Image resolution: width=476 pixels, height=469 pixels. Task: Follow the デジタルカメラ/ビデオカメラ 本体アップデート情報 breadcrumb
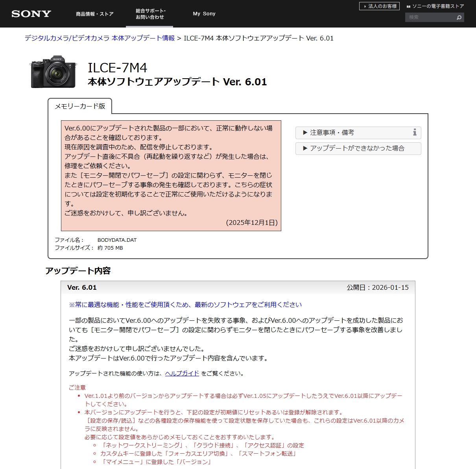click(x=100, y=38)
